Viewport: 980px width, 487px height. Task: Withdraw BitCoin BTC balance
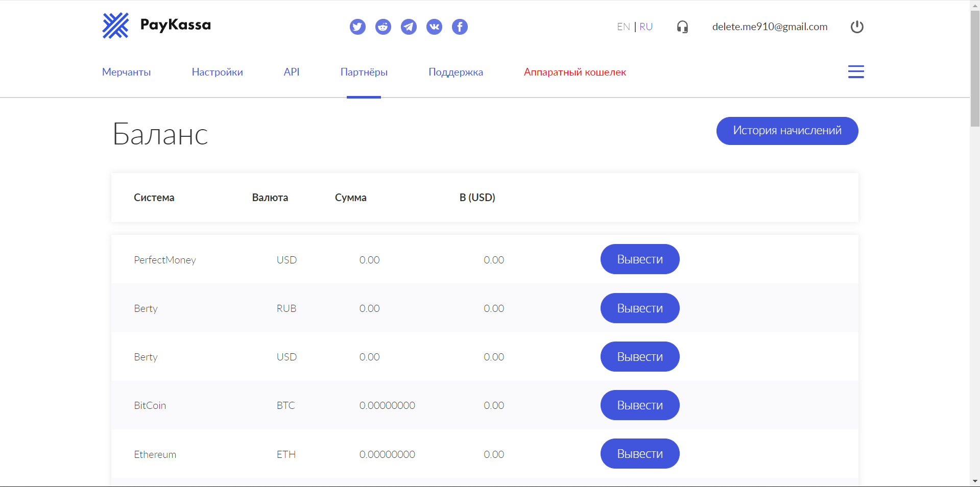pyautogui.click(x=640, y=405)
